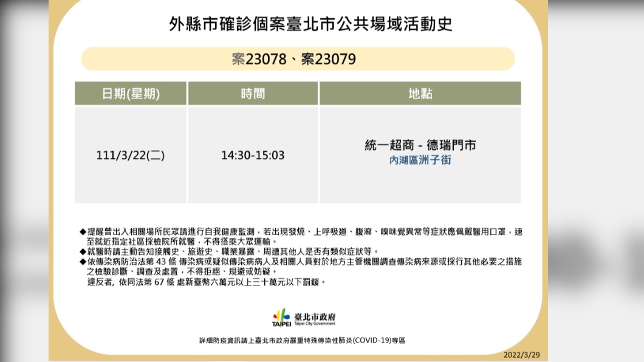Click the footer line about the COVID-19專區
Viewport: 644px width, 362px height.
coord(303,340)
